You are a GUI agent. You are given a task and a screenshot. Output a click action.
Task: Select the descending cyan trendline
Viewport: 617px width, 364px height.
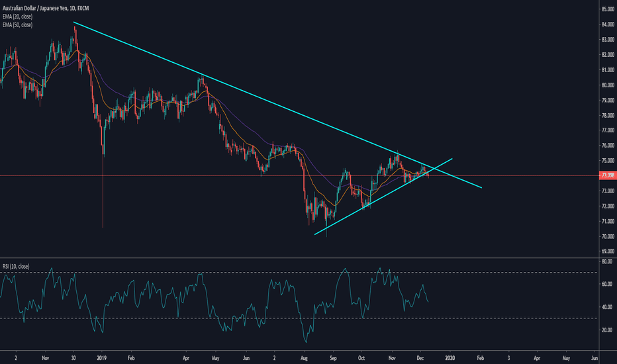277,105
